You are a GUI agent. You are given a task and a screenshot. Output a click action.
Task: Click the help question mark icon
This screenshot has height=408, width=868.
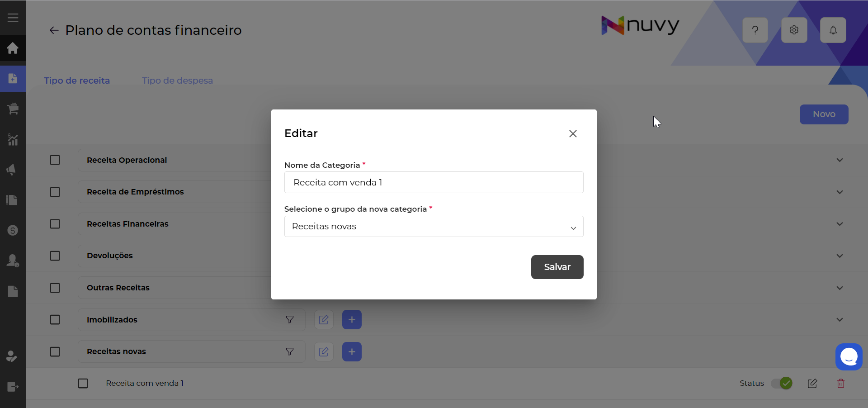point(755,30)
